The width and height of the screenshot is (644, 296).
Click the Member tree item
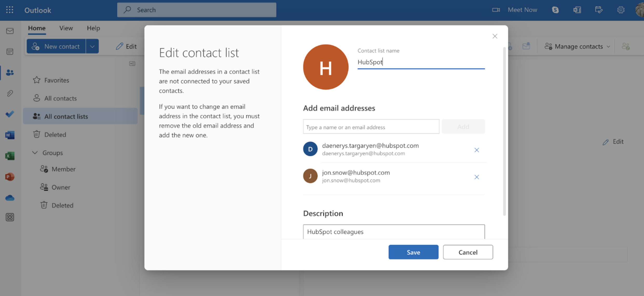click(64, 169)
